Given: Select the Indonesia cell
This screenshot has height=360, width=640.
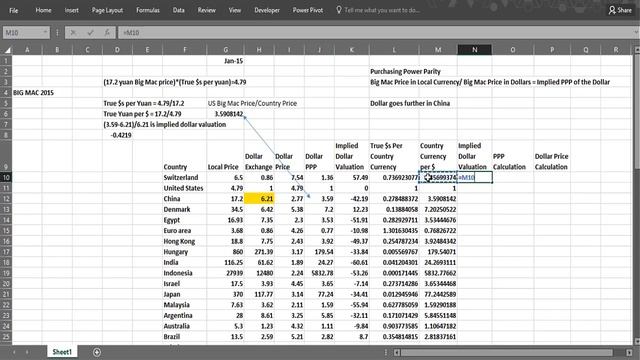Looking at the screenshot, I should pos(184,273).
